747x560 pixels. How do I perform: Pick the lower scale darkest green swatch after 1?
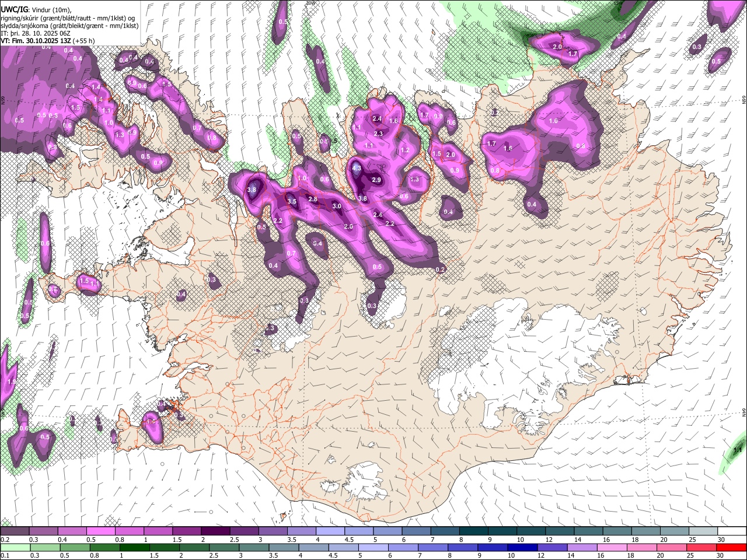(134, 547)
